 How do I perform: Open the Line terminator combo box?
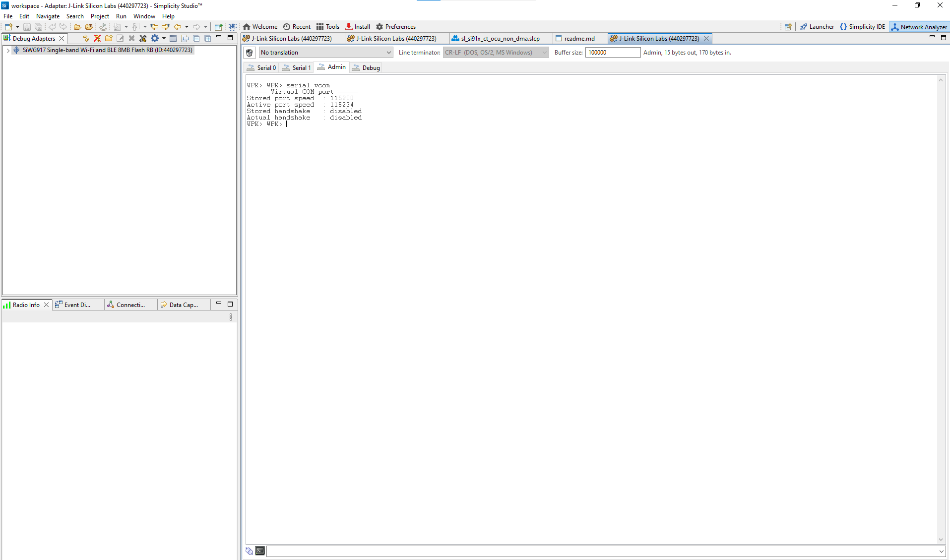(496, 53)
